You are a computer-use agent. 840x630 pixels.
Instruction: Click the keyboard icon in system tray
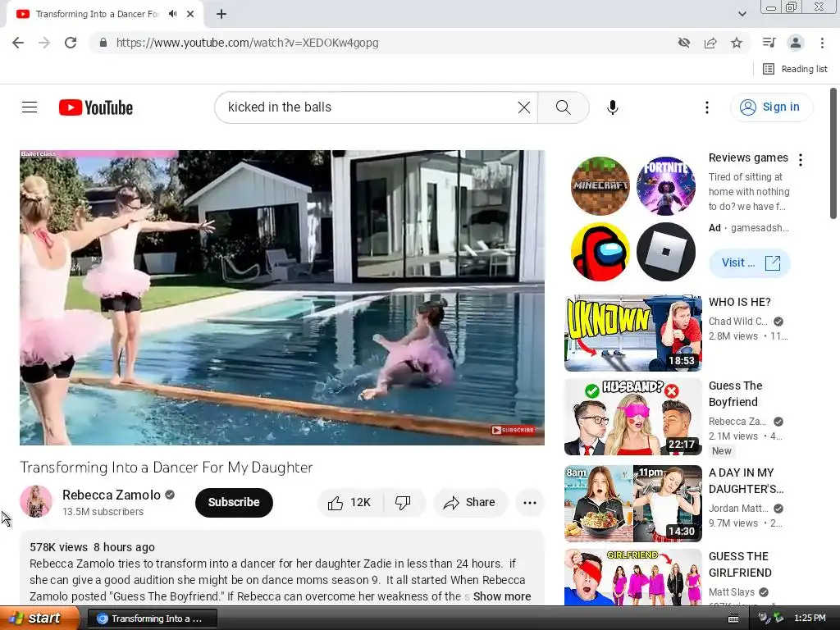733,619
